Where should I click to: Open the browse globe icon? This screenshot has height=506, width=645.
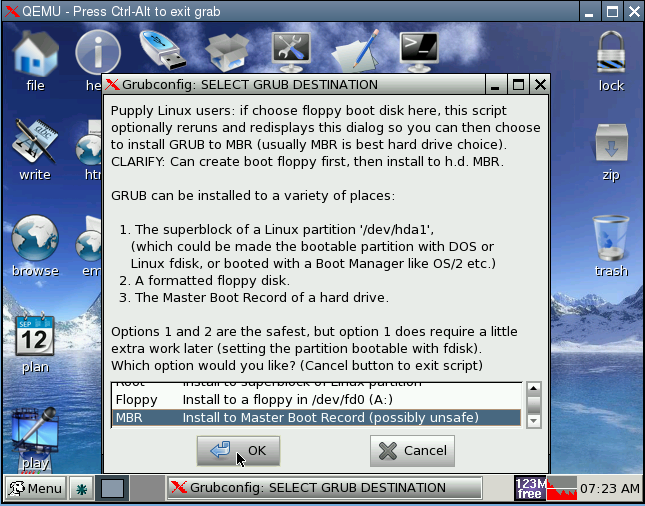[35, 238]
